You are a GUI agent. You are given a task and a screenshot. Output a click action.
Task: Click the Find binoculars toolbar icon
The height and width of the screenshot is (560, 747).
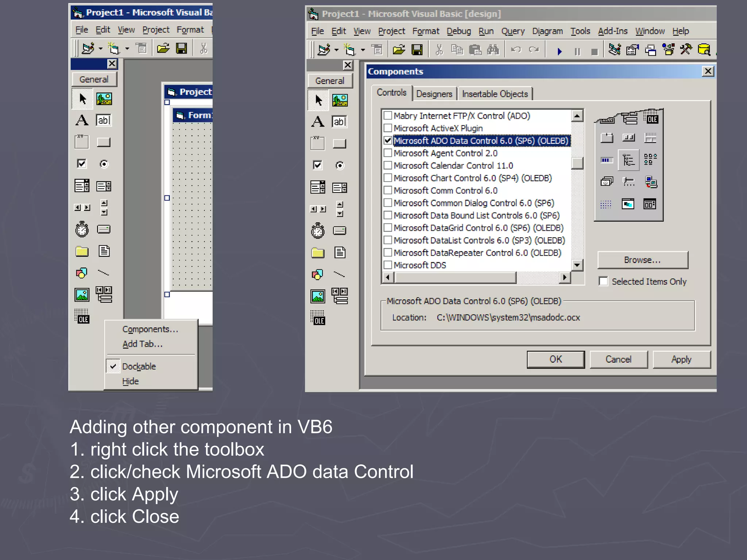(493, 50)
